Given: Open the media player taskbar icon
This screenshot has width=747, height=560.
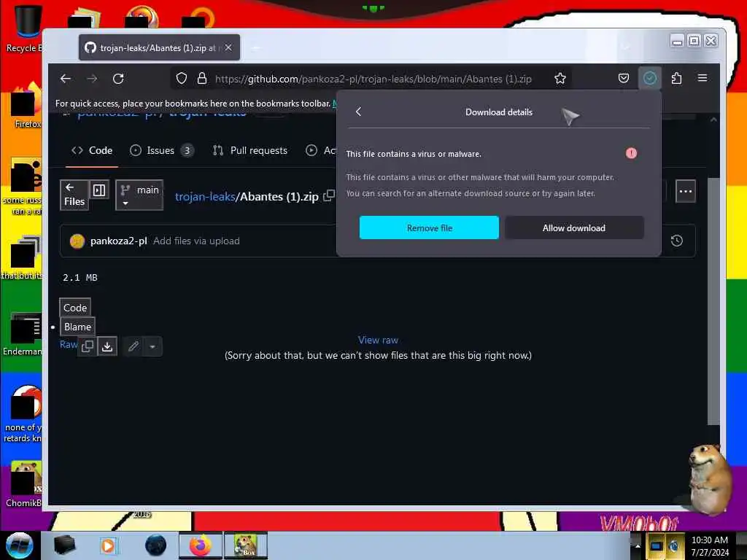Looking at the screenshot, I should point(108,545).
